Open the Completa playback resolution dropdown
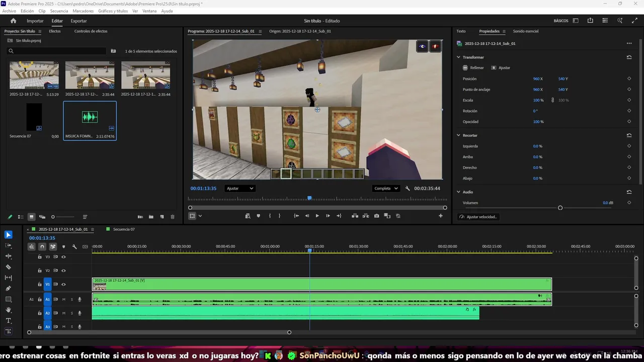The image size is (644, 362). pos(386,189)
